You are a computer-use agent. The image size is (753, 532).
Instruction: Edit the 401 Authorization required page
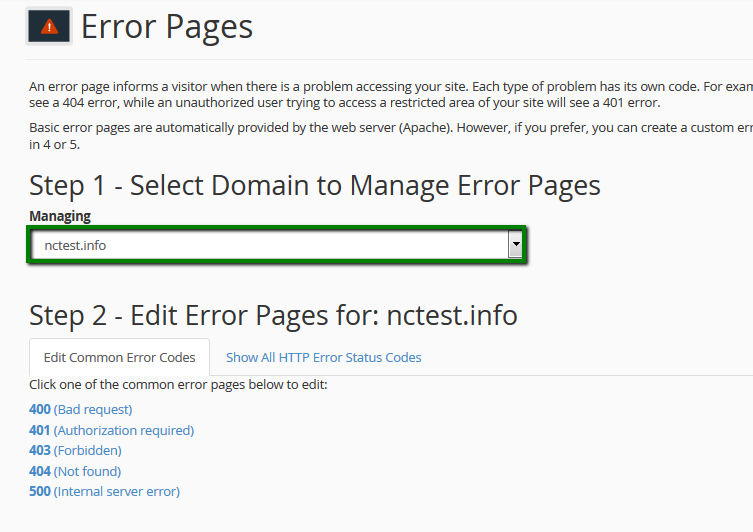[x=112, y=430]
